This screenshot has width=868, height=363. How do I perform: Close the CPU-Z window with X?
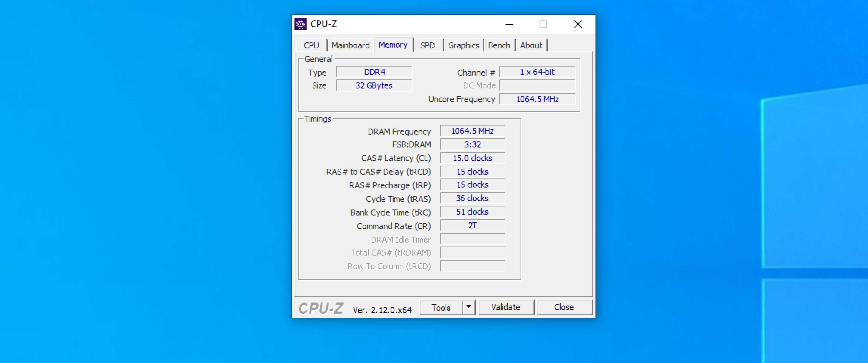click(578, 24)
